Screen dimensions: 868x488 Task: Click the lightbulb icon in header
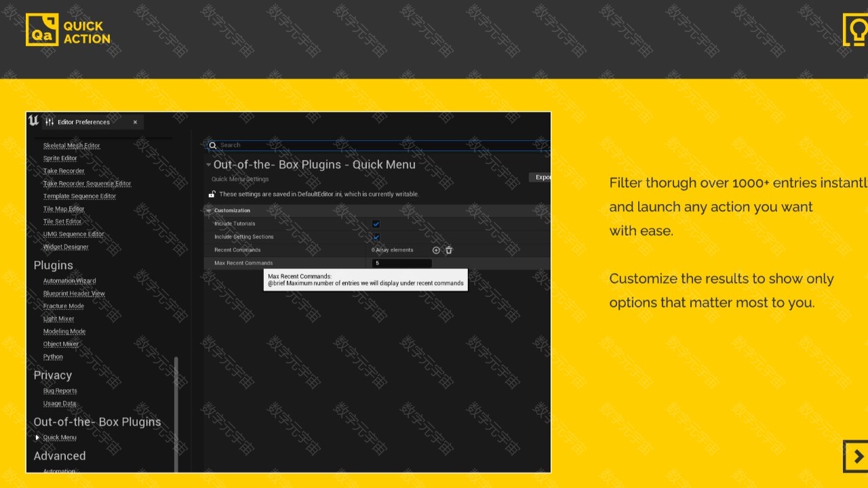pyautogui.click(x=856, y=30)
